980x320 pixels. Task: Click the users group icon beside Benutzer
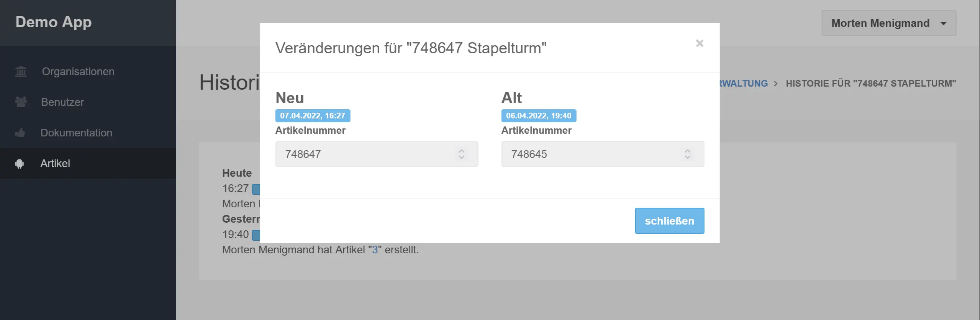pos(21,102)
